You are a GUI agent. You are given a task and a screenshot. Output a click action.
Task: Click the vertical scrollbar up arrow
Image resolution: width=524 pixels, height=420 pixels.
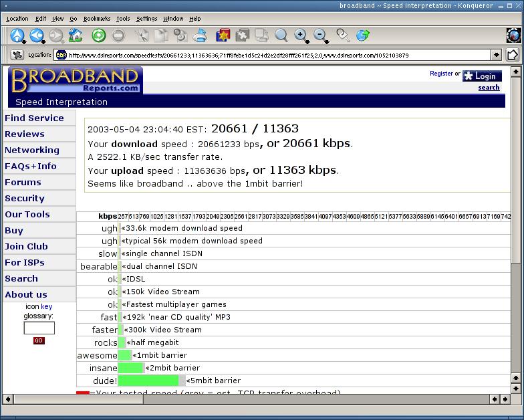pos(516,72)
